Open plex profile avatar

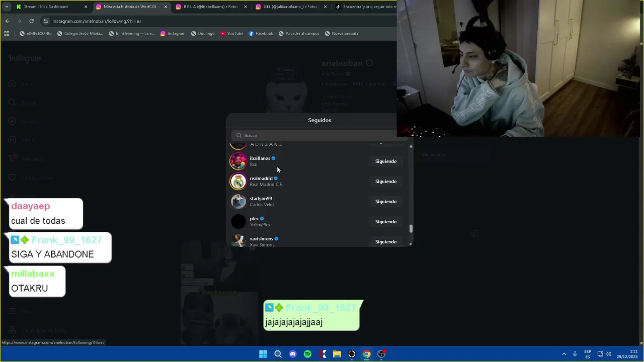pyautogui.click(x=238, y=221)
